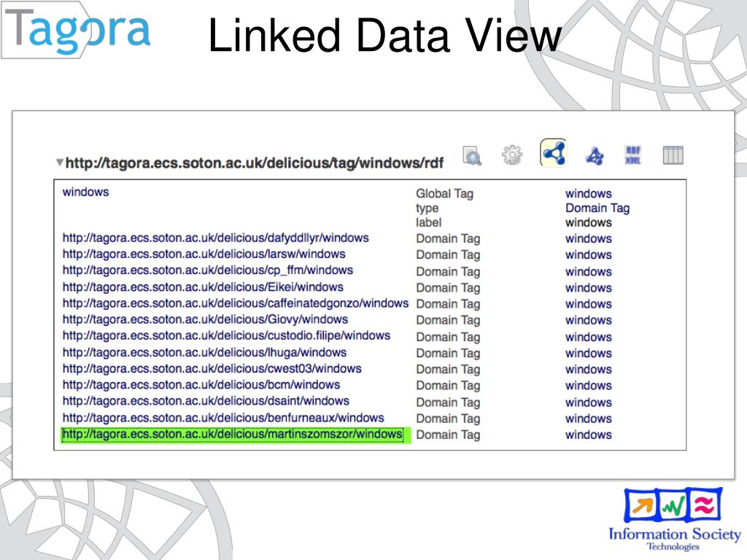Open the custodio.filipe/windows link

[x=226, y=335]
